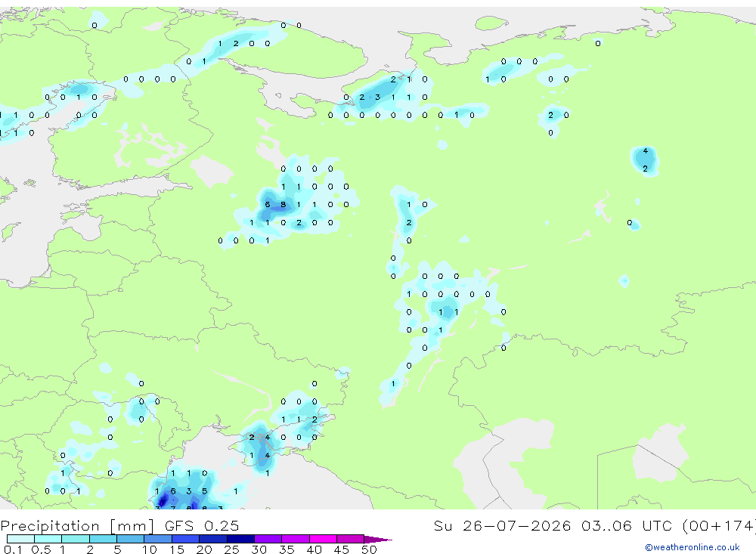
Task: Click the "Precipitation [mm]" title text
Action: 77,525
